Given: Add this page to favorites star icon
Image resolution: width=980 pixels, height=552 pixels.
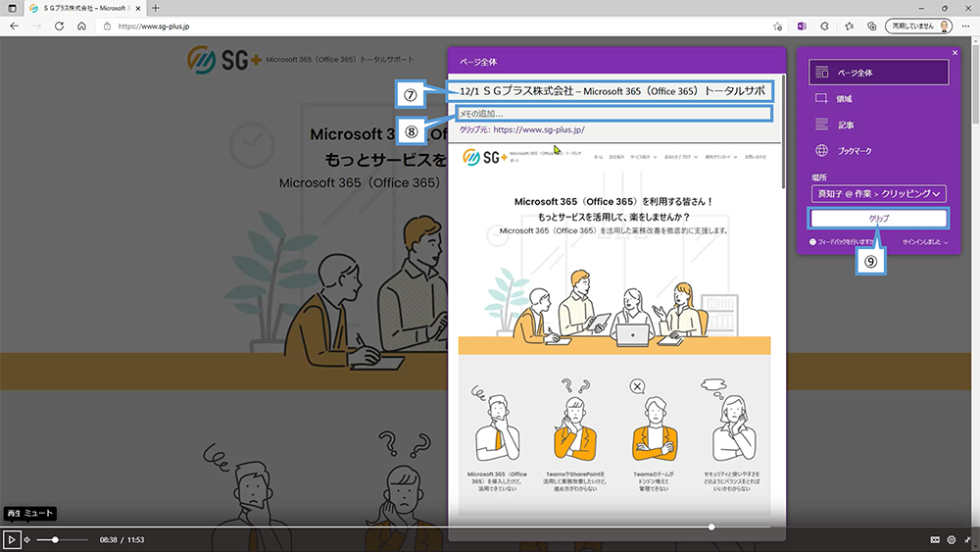Looking at the screenshot, I should click(x=777, y=26).
